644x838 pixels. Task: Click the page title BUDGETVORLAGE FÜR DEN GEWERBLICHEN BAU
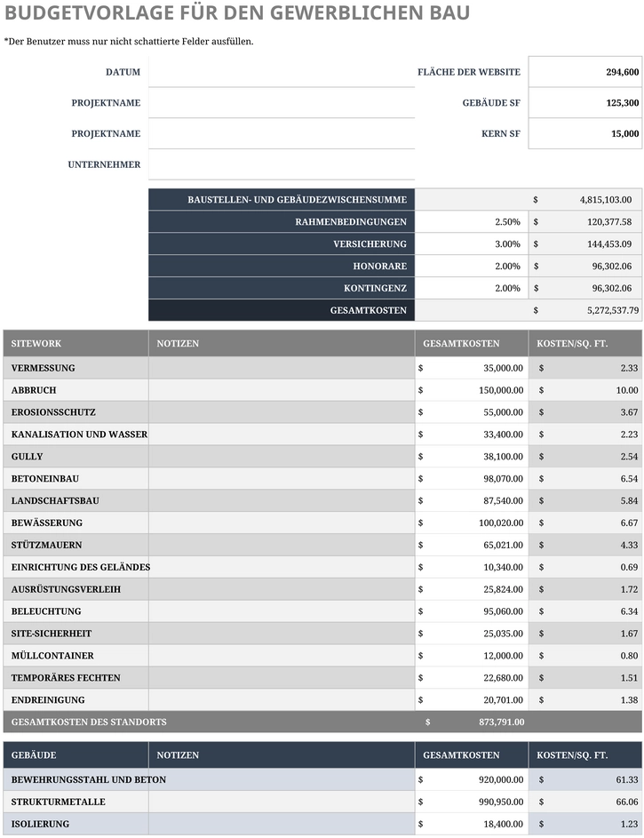click(x=237, y=12)
